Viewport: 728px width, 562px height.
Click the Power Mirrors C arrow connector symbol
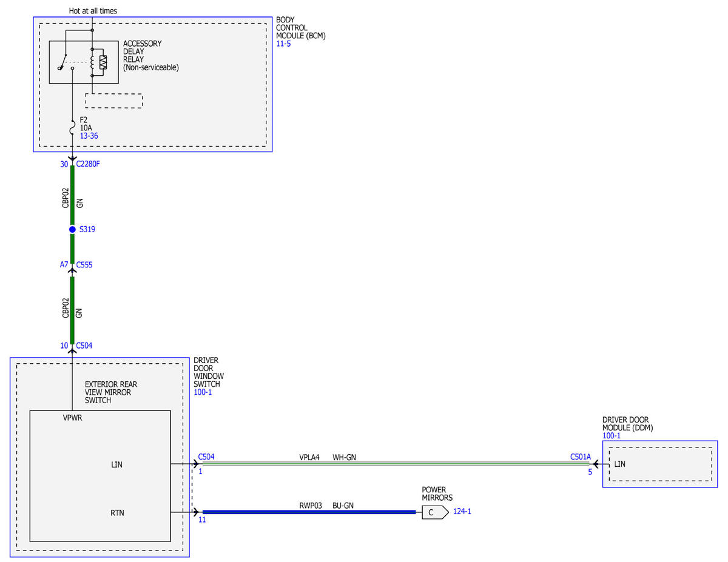[x=435, y=512]
